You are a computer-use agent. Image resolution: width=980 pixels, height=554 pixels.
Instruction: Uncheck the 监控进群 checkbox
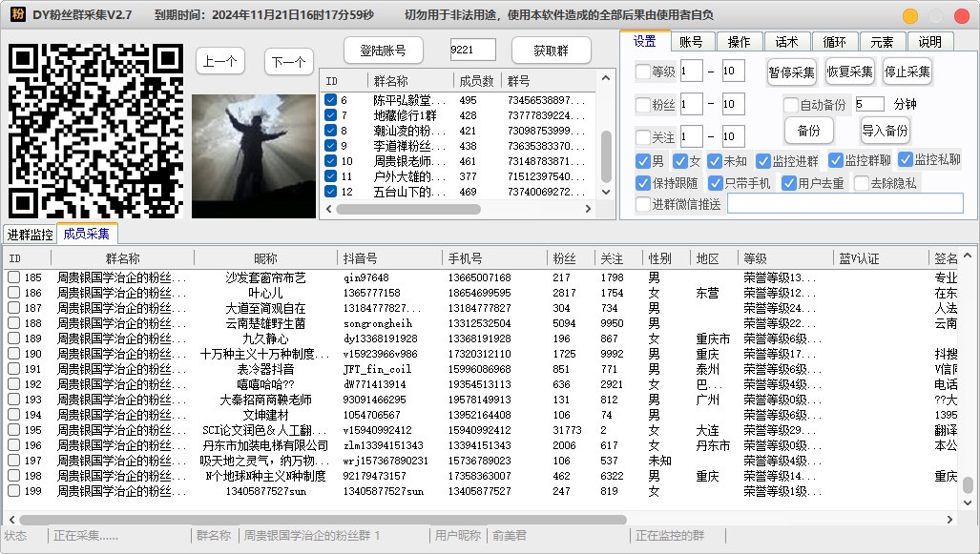[762, 161]
